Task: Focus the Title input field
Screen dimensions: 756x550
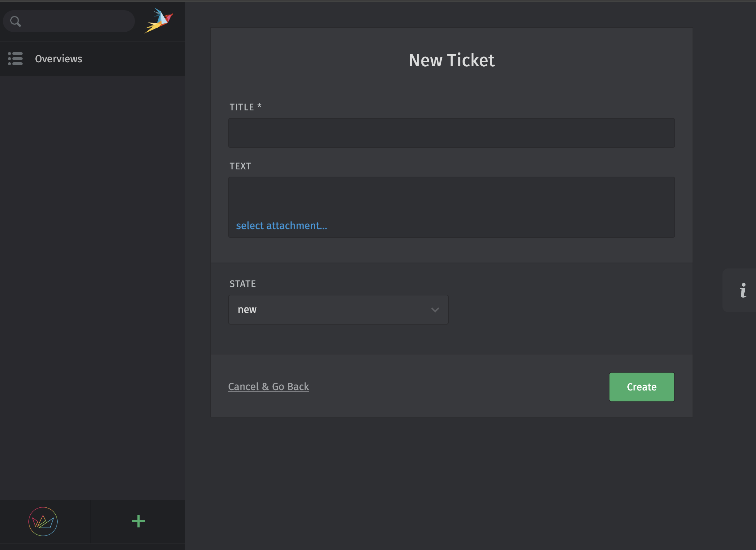Action: pos(451,133)
